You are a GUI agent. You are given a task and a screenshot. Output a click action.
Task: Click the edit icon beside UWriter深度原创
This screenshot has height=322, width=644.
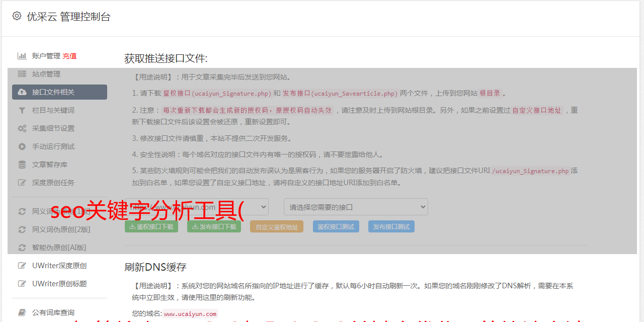22,266
